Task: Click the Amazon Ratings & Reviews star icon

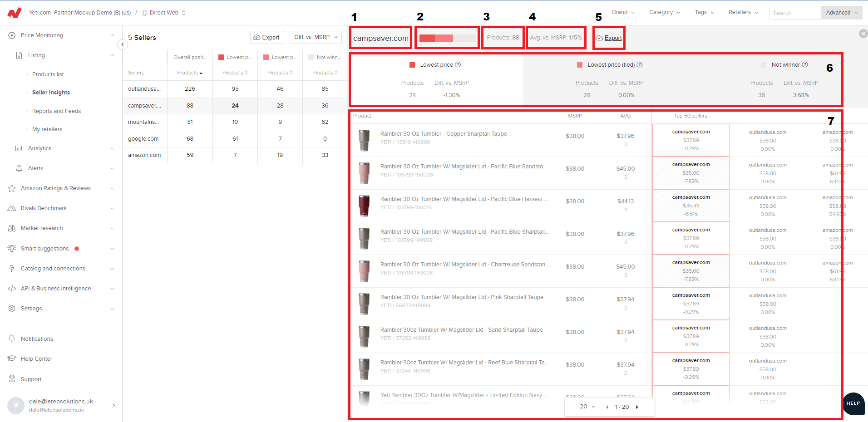Action: click(x=12, y=188)
